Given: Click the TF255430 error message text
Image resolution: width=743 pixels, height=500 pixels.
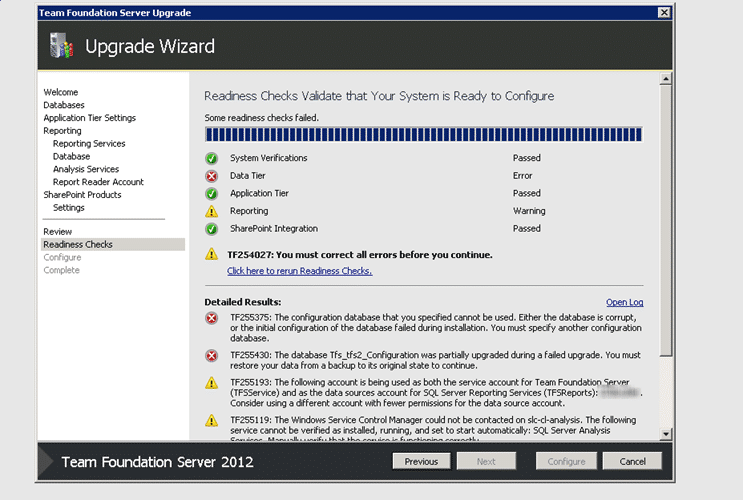Looking at the screenshot, I should (435, 360).
